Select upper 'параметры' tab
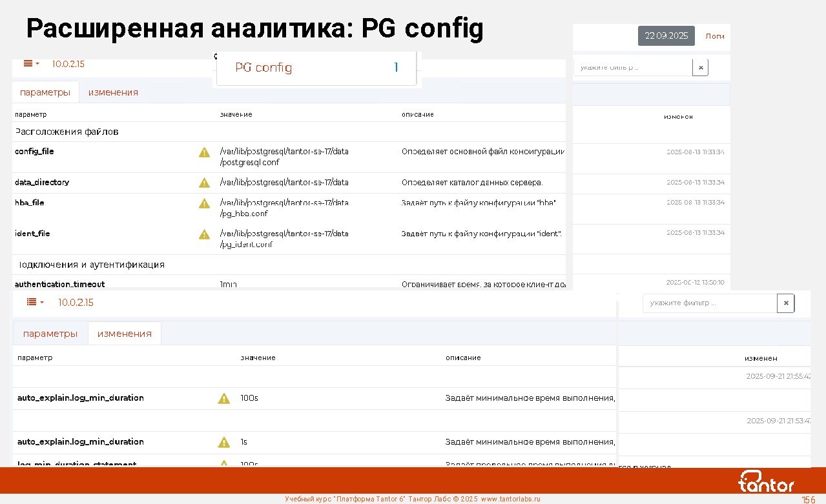The image size is (826, 504). pos(45,92)
